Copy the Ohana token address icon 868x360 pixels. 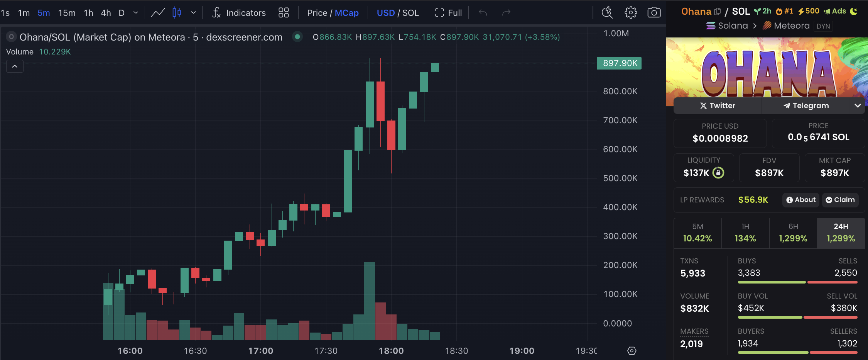click(718, 12)
